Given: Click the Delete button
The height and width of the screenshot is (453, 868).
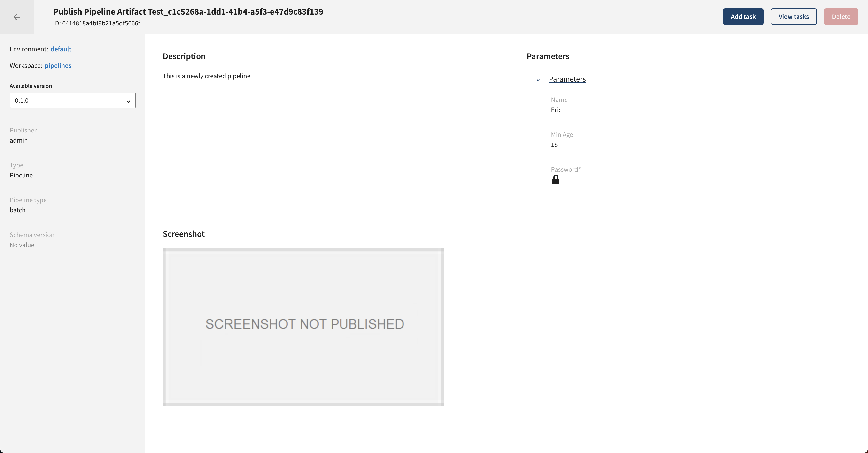Looking at the screenshot, I should 841,16.
